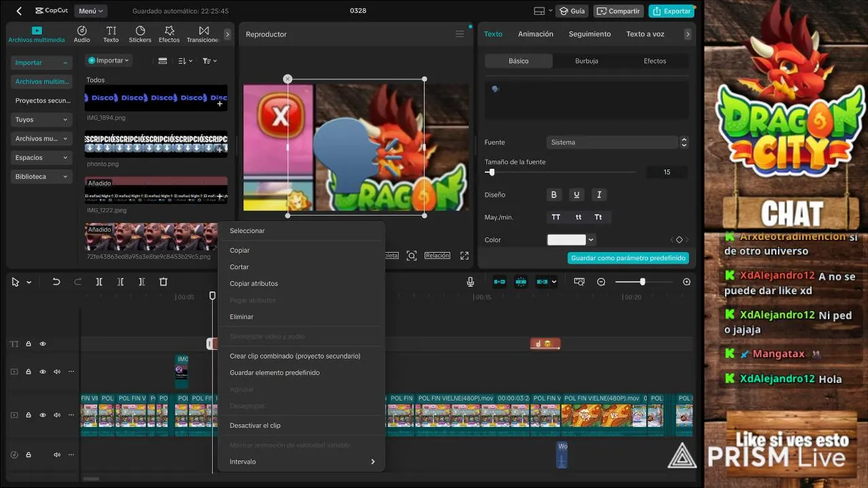Switch to the Animación tab

pos(536,34)
